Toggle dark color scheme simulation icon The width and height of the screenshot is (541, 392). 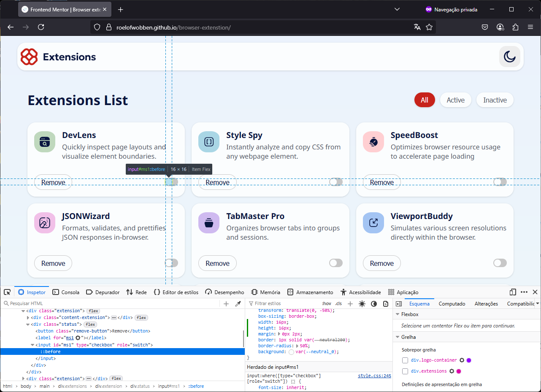[374, 303]
